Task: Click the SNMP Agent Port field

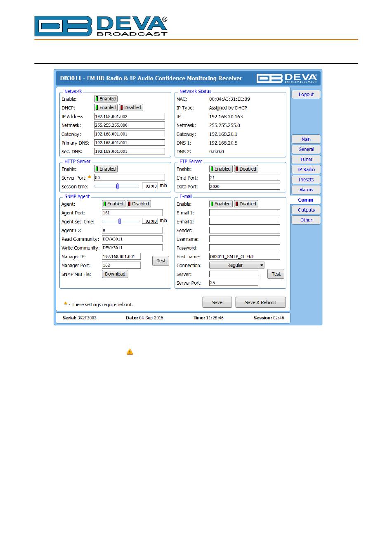Action: [132, 213]
